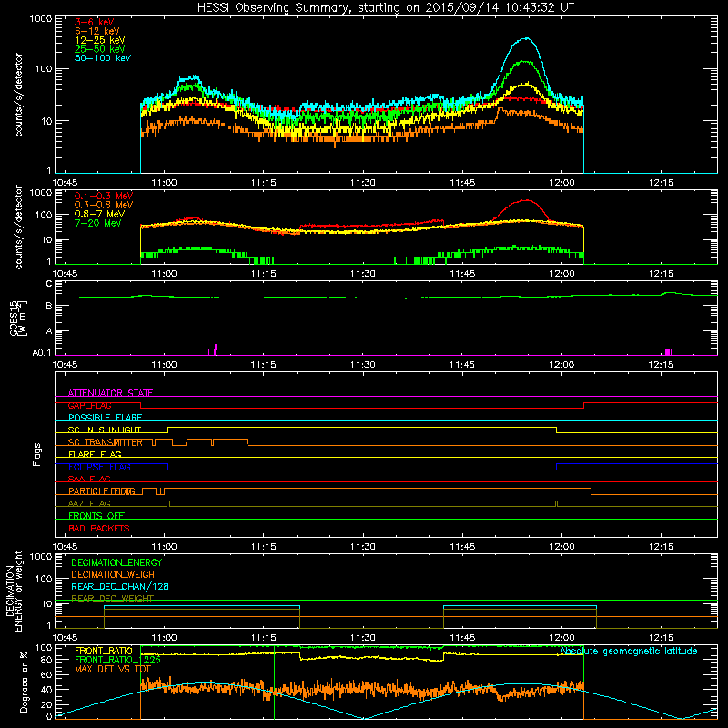The width and height of the screenshot is (728, 728).
Task: Click the Absolute geomagnetic latitude label
Action: [629, 651]
